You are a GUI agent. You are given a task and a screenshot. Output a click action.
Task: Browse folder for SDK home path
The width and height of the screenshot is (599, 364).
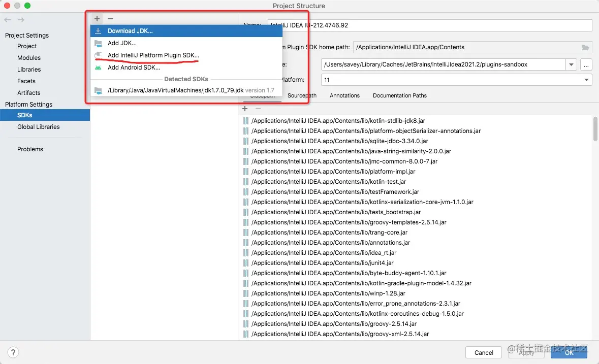click(585, 47)
